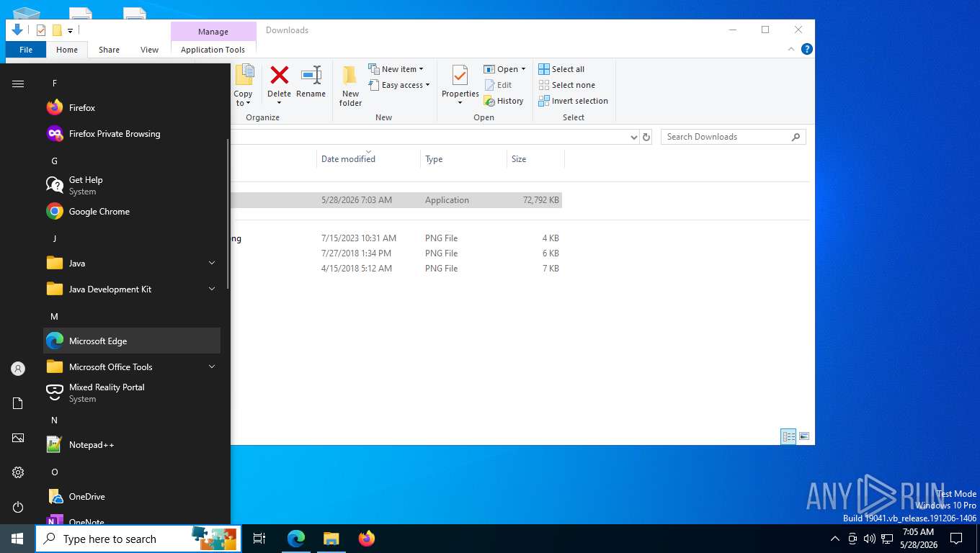Open Properties in the ribbon
The width and height of the screenshot is (980, 553).
[x=460, y=84]
